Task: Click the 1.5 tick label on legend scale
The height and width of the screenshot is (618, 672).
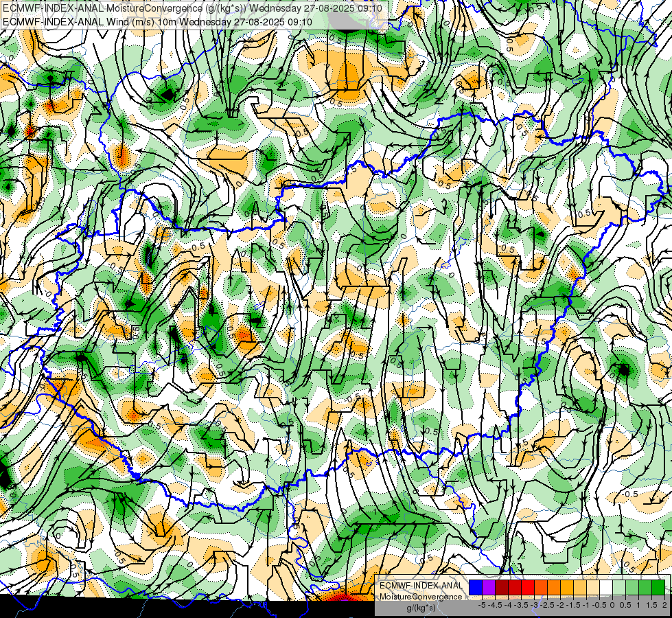Action: pyautogui.click(x=651, y=605)
